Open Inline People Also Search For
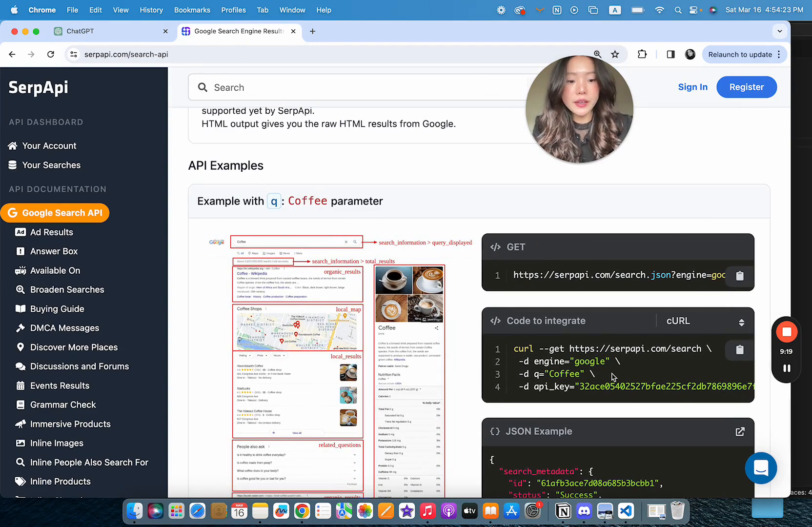The width and height of the screenshot is (812, 527). [82, 462]
